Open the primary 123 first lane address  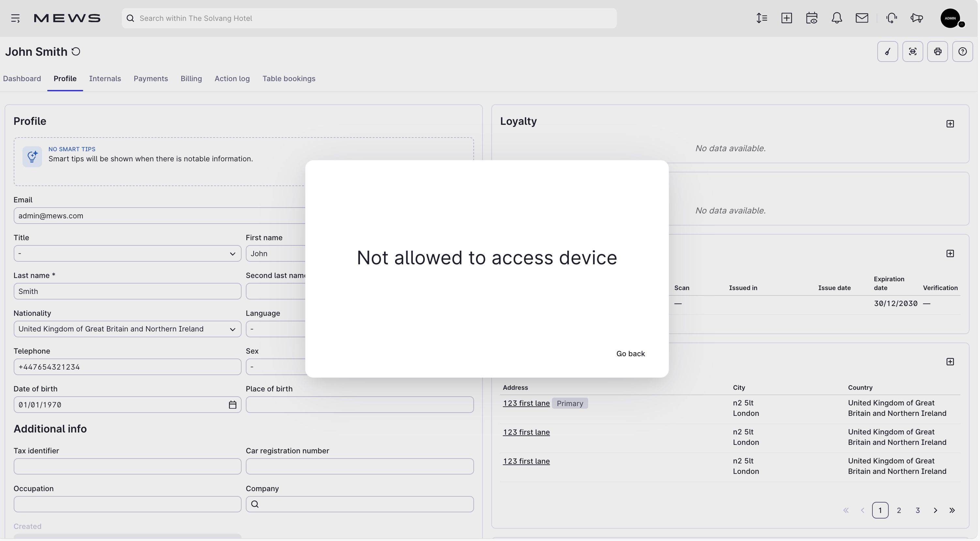[x=526, y=403]
